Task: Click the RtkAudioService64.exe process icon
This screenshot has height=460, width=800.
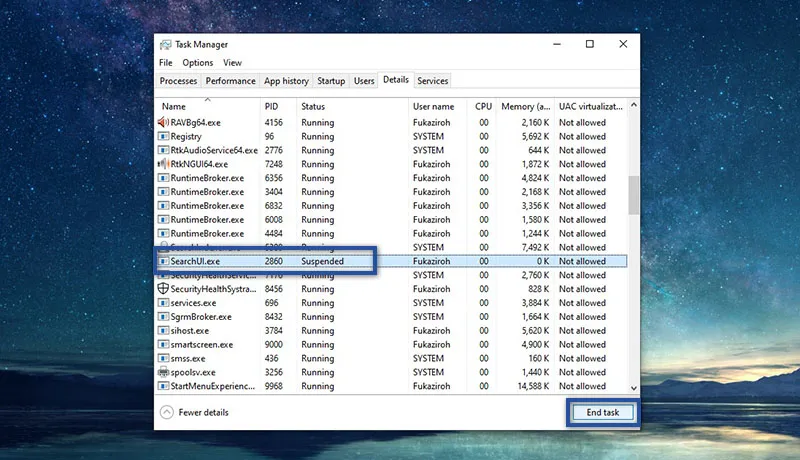Action: [x=163, y=150]
